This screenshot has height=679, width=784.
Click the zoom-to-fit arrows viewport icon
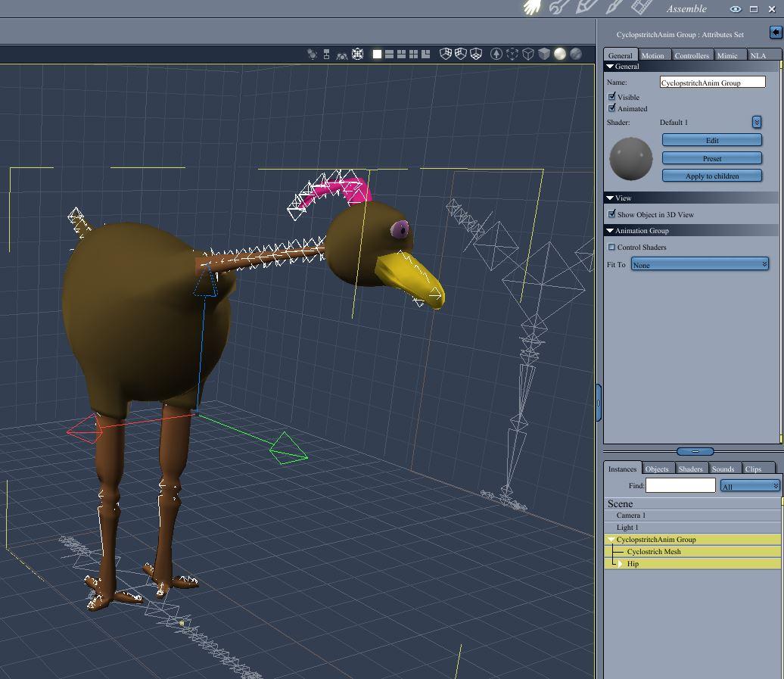[357, 54]
